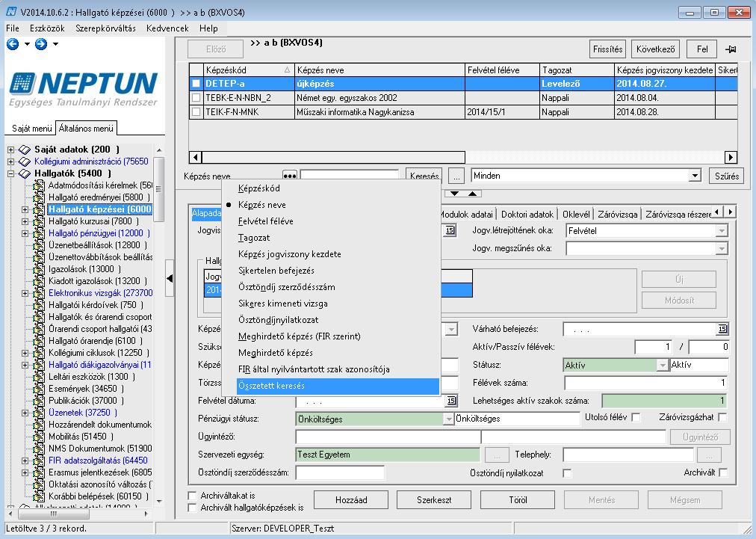Image resolution: width=756 pixels, height=539 pixels.
Task: Click the search field selector dots button
Action: click(x=289, y=176)
